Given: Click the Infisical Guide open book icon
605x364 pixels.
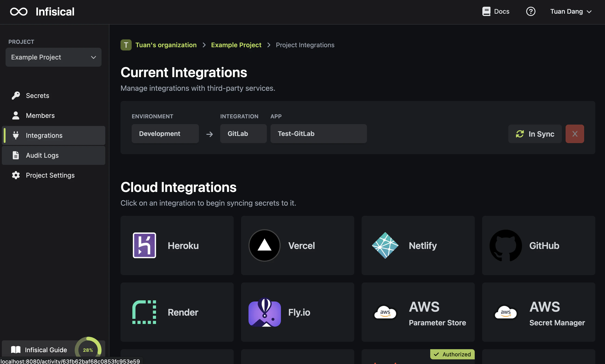Looking at the screenshot, I should pos(16,350).
